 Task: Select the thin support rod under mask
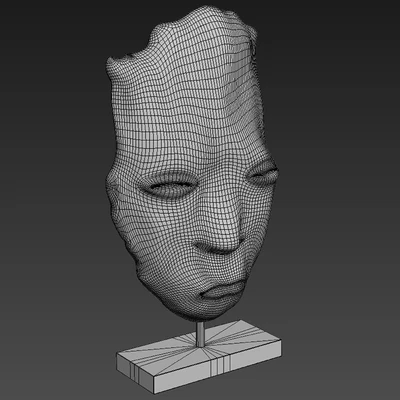tap(200, 334)
